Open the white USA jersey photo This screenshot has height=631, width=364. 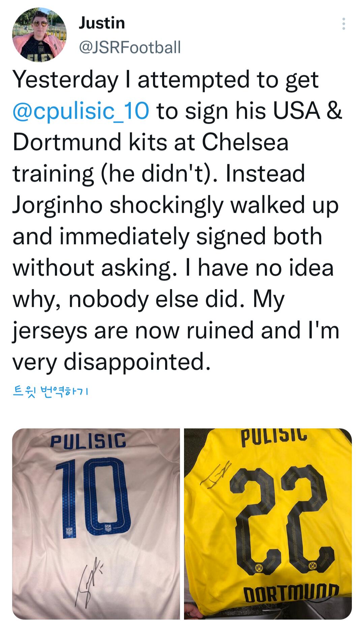point(96,524)
